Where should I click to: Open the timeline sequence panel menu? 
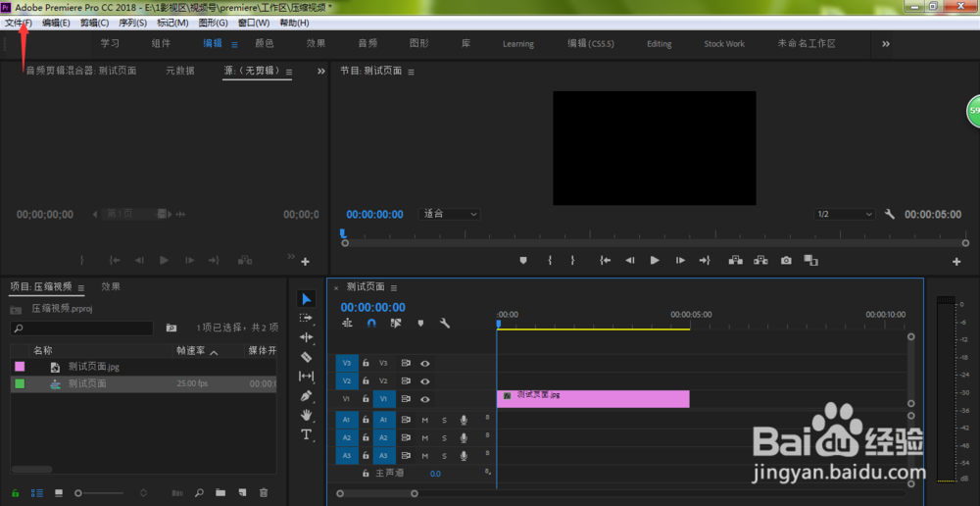(394, 287)
